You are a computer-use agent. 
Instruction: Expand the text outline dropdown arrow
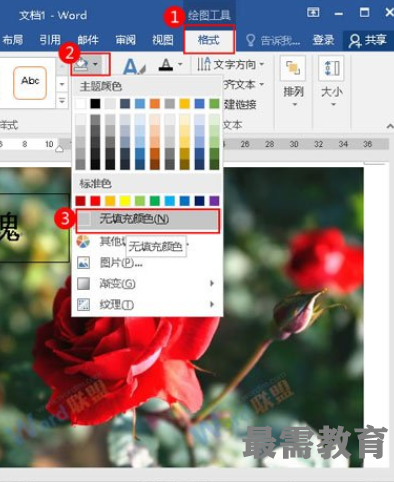coord(180,64)
